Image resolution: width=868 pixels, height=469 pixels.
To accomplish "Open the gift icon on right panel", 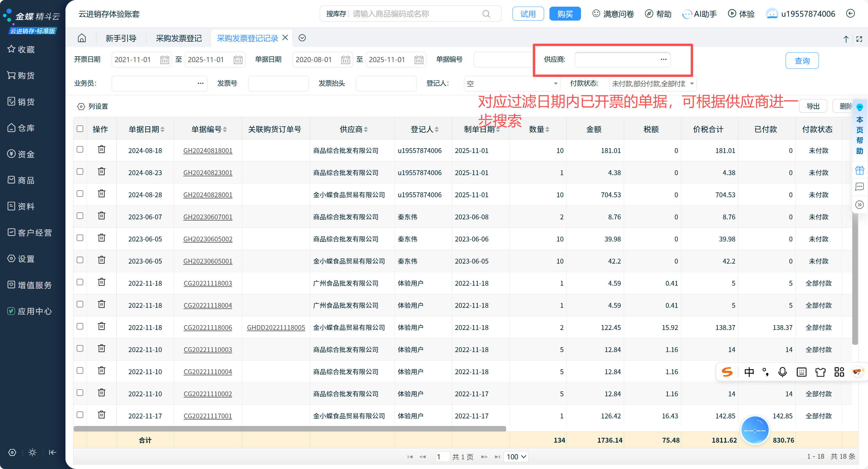I will [860, 170].
